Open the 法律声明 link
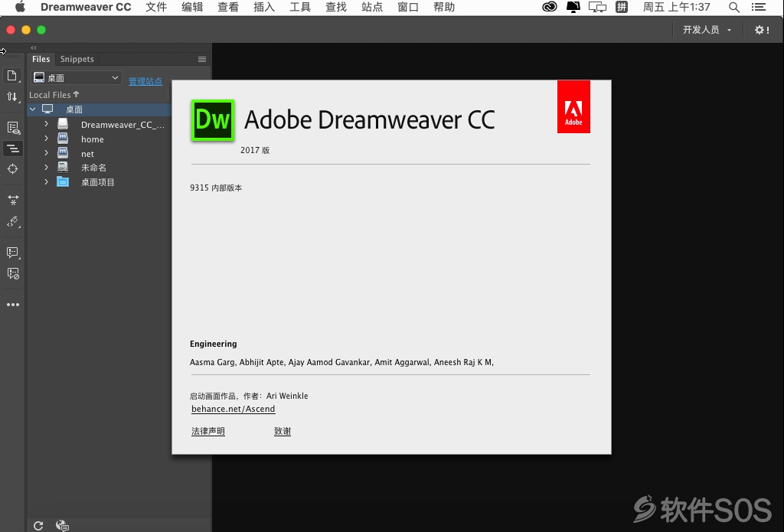784x532 pixels. point(208,431)
